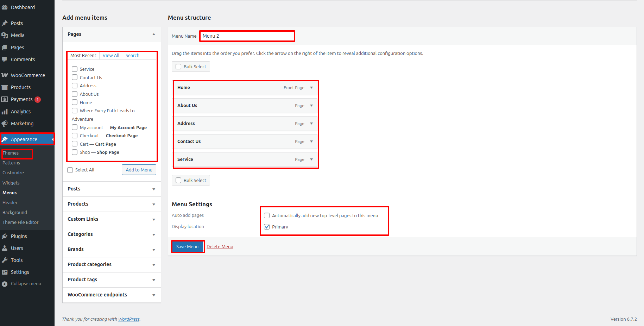Click the Plugins plug icon
644x326 pixels.
(5, 236)
